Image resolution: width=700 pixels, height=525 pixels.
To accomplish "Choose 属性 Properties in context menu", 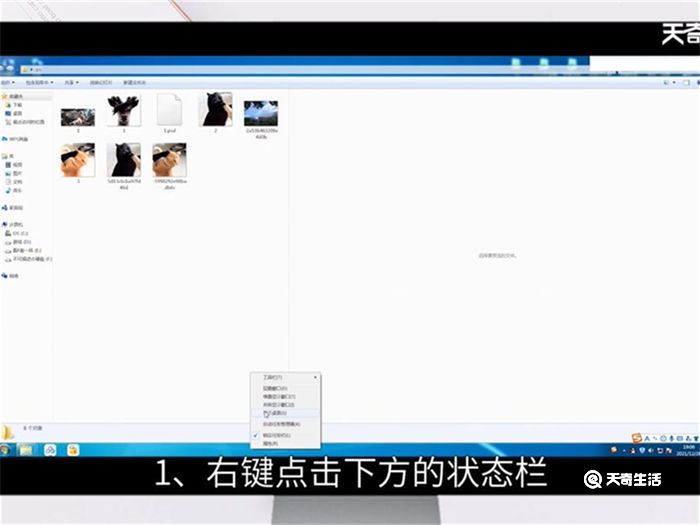I will pyautogui.click(x=285, y=444).
